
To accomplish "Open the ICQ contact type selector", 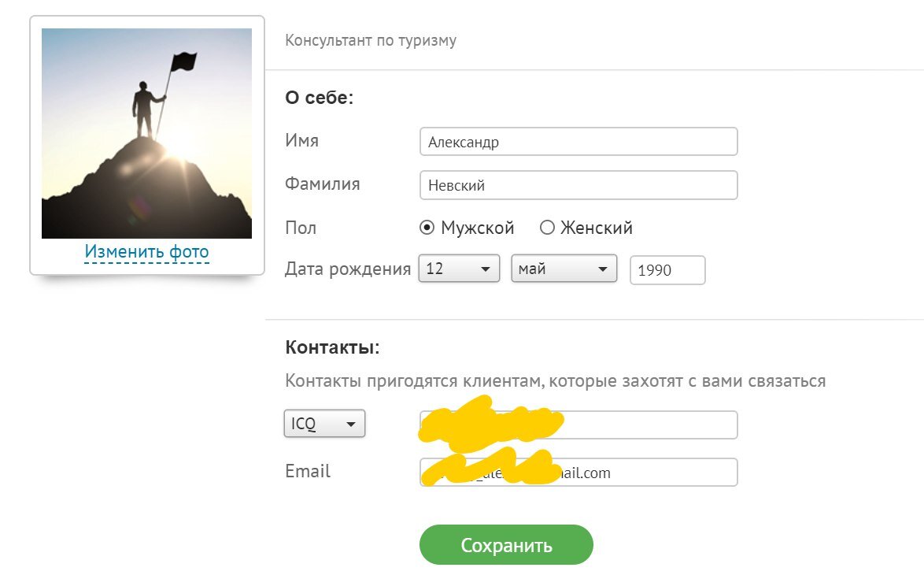I will click(324, 423).
